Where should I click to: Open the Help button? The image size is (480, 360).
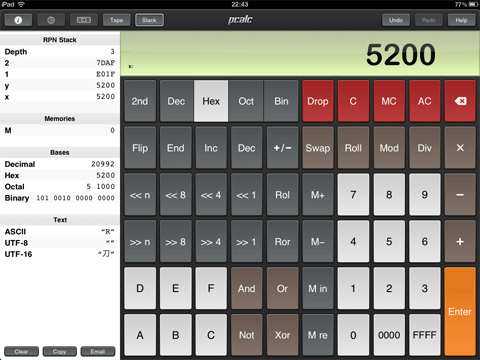[461, 20]
